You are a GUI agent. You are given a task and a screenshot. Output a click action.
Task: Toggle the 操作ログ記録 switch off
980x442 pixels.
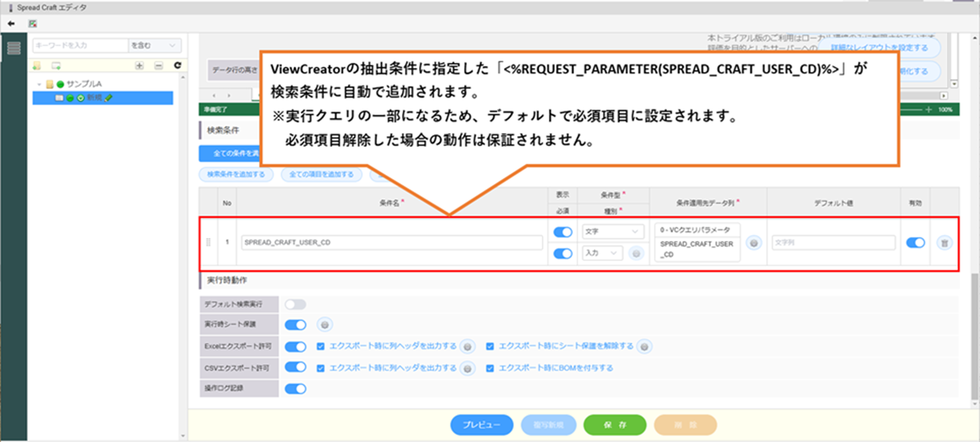tap(295, 389)
